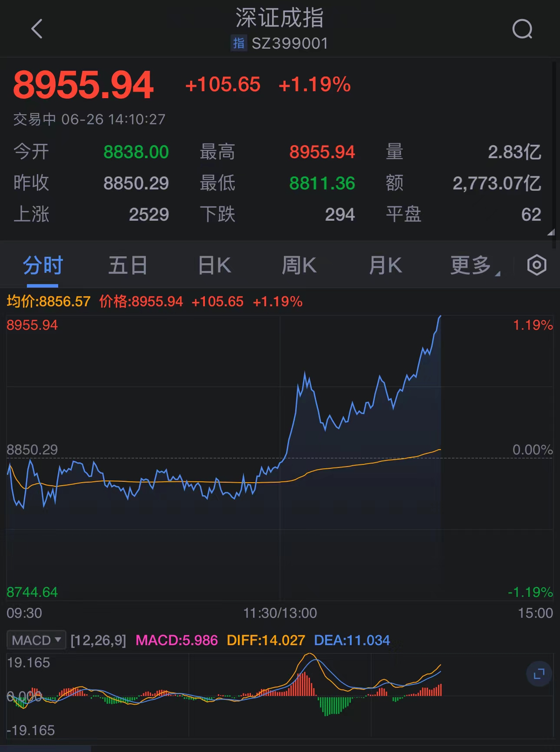Tap MACD parameters [12,26,9]

point(98,640)
